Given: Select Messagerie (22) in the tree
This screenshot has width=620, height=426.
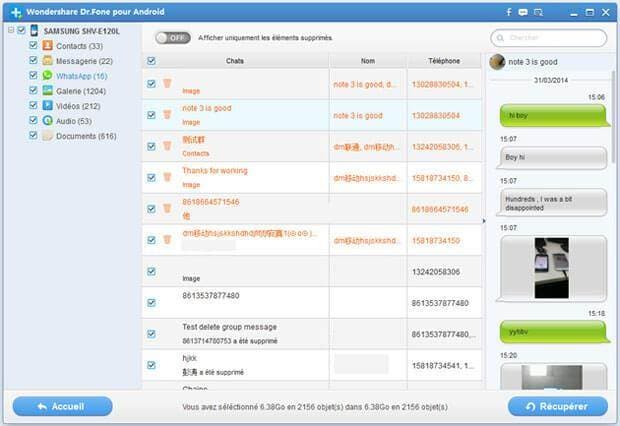Looking at the screenshot, I should click(x=84, y=61).
